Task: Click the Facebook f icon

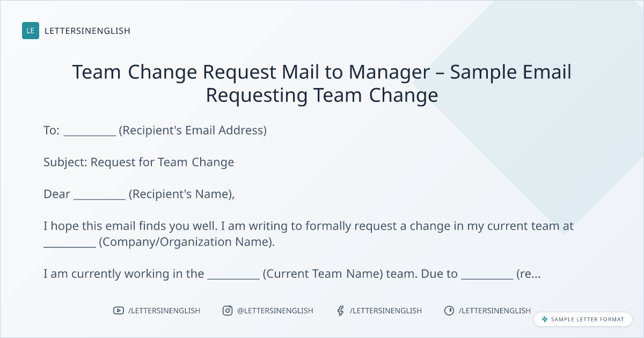Action: 340,311
